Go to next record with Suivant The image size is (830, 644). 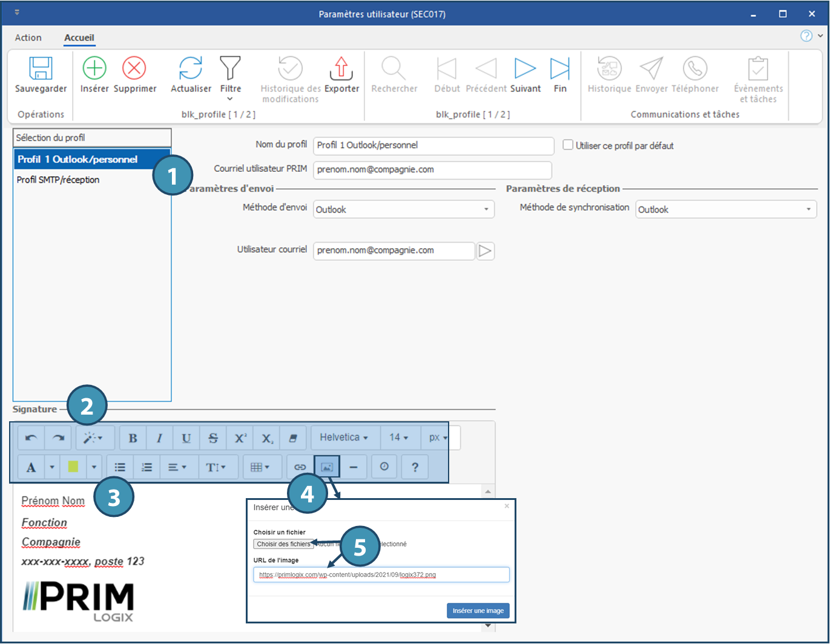pyautogui.click(x=525, y=68)
